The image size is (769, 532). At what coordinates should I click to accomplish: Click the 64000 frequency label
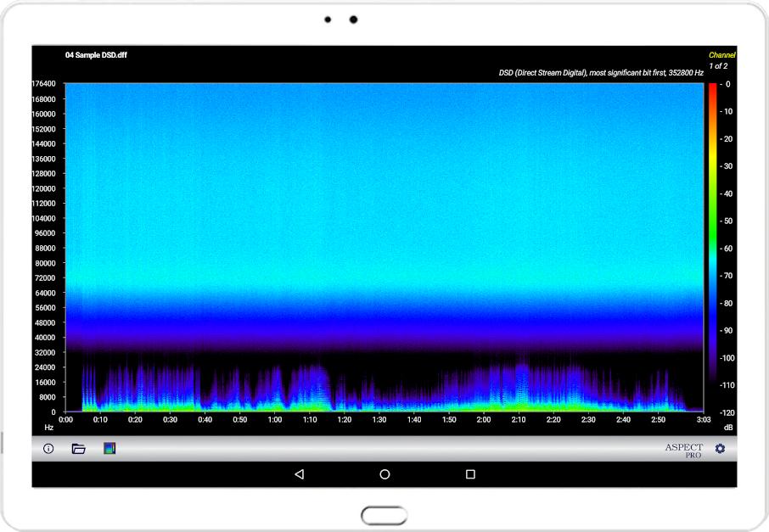45,294
